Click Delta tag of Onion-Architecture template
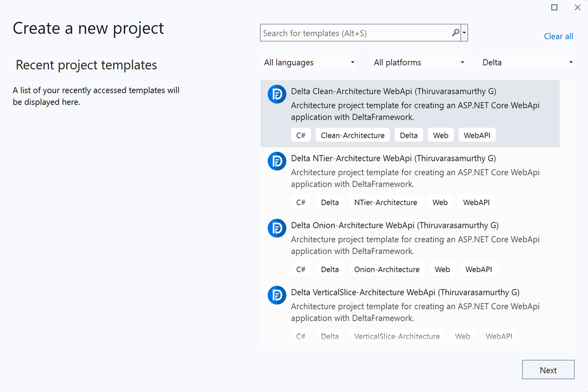This screenshot has height=392, width=588. click(x=330, y=269)
